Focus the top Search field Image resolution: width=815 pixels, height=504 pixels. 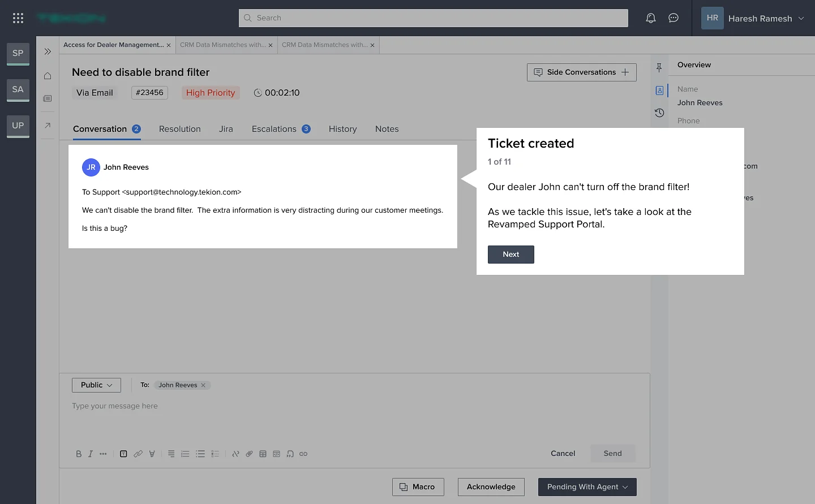tap(434, 18)
